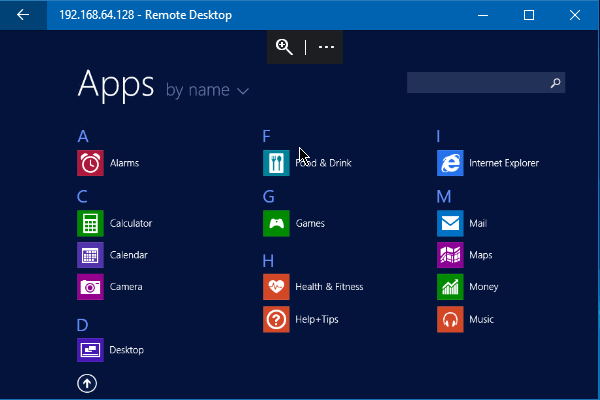The width and height of the screenshot is (600, 400).
Task: Open the Maps app icon
Action: [x=450, y=255]
